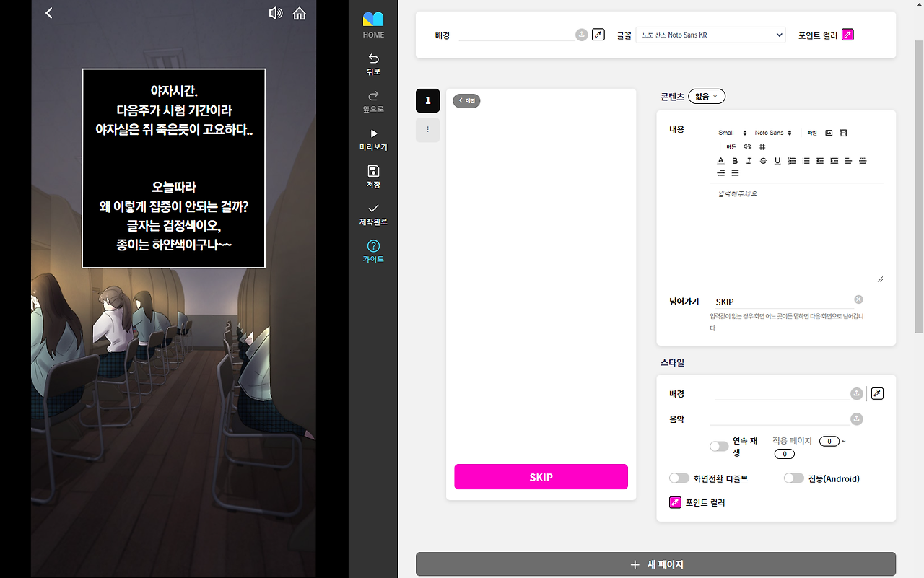Image resolution: width=924 pixels, height=578 pixels.
Task: Toggle italic formatting
Action: pyautogui.click(x=749, y=160)
